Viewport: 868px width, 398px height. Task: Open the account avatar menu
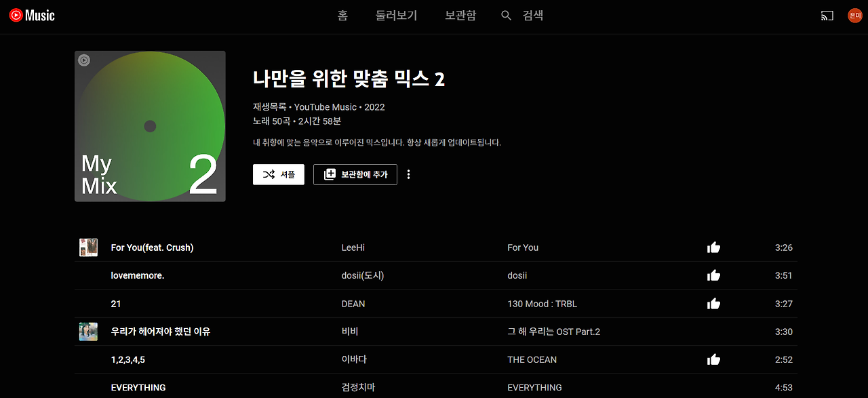(x=855, y=16)
